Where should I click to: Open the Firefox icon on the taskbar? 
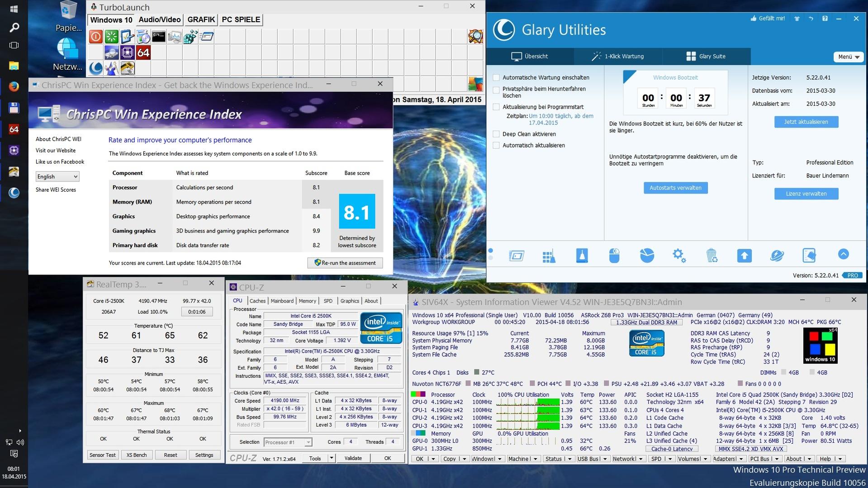tap(14, 86)
